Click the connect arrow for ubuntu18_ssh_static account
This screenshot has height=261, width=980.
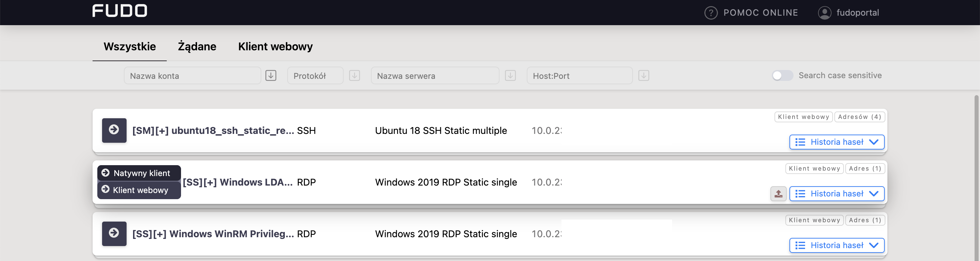pos(114,130)
